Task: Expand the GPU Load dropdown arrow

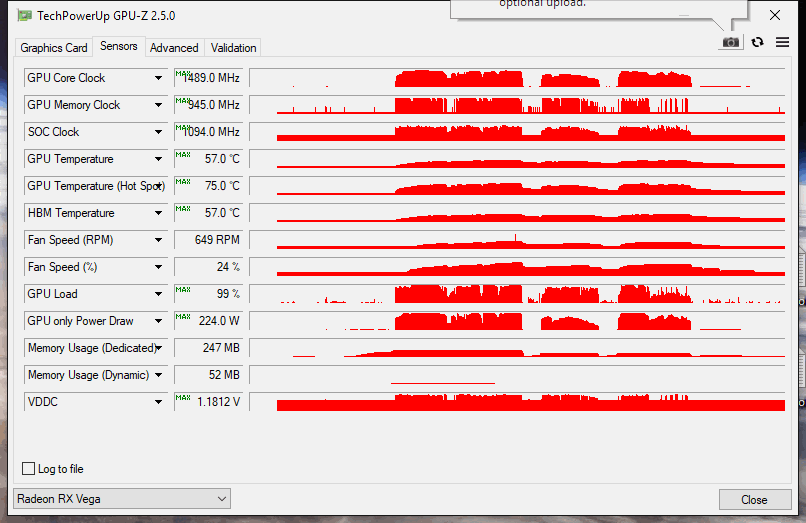Action: click(x=158, y=294)
